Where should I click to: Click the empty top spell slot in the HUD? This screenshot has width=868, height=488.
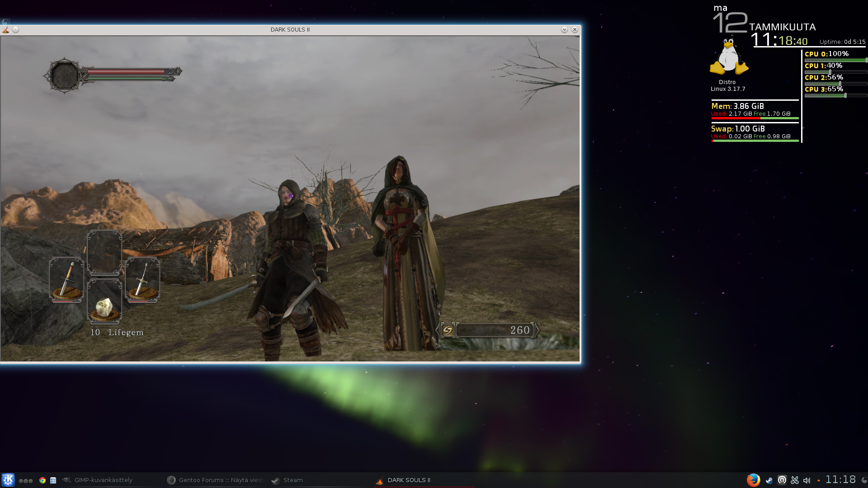pos(104,253)
